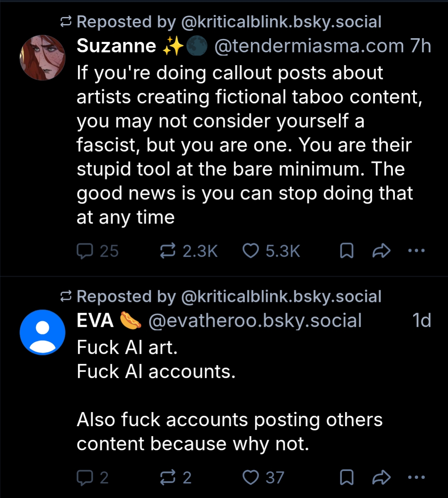Image resolution: width=448 pixels, height=498 pixels.
Task: Open more options on Suzanne's post
Action: tap(416, 251)
